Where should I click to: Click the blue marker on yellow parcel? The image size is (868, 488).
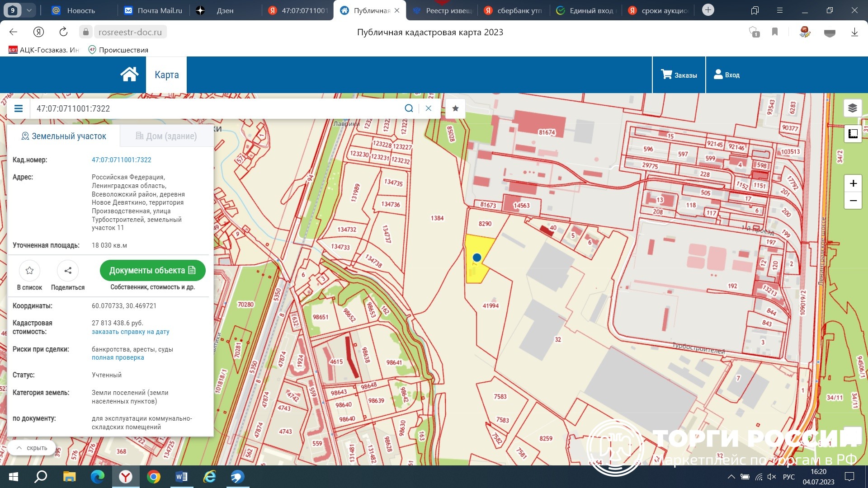point(476,258)
